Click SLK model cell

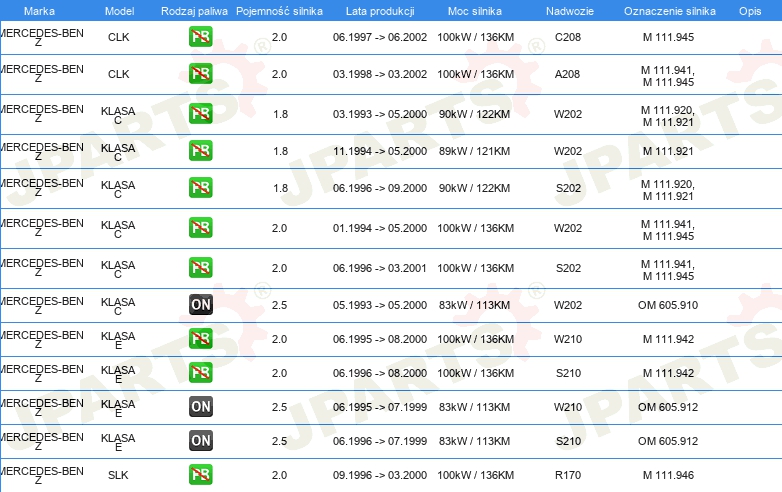coord(118,475)
